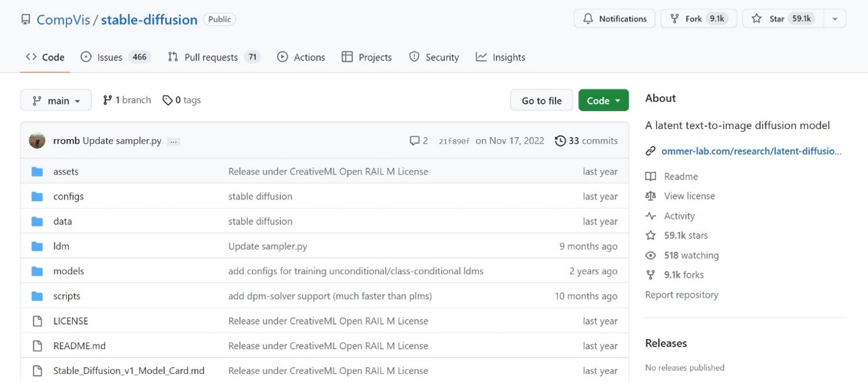Expand the Star lists dropdown arrow
Screen dimensions: 868x382
835,19
